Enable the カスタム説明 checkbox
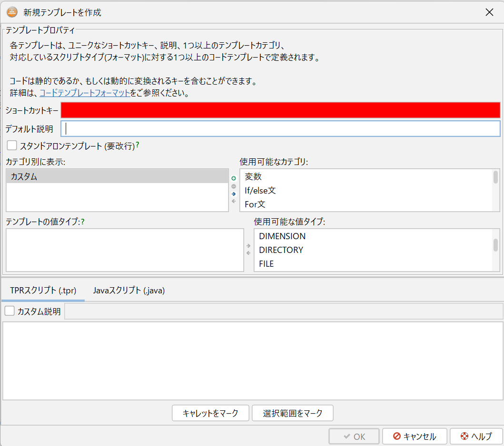Screen dimensions: 504x446 click(x=9, y=311)
